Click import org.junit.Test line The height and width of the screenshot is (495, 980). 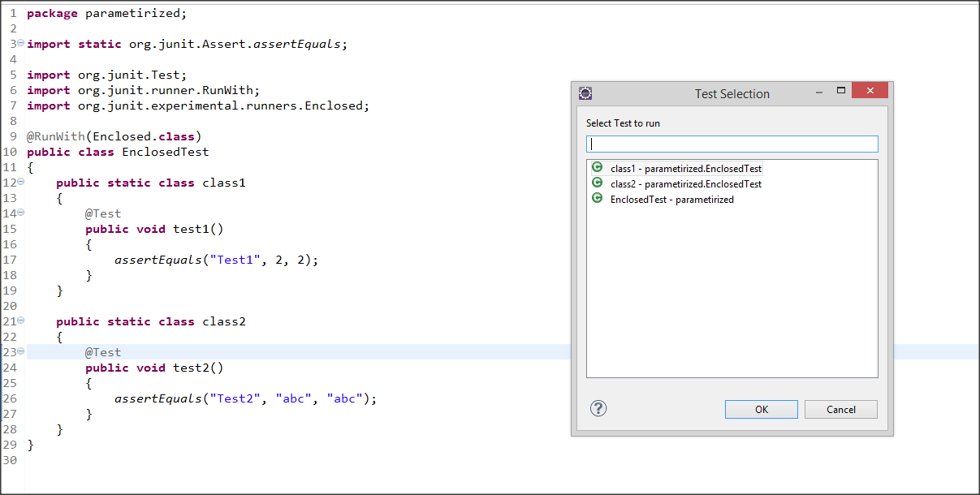(x=106, y=75)
